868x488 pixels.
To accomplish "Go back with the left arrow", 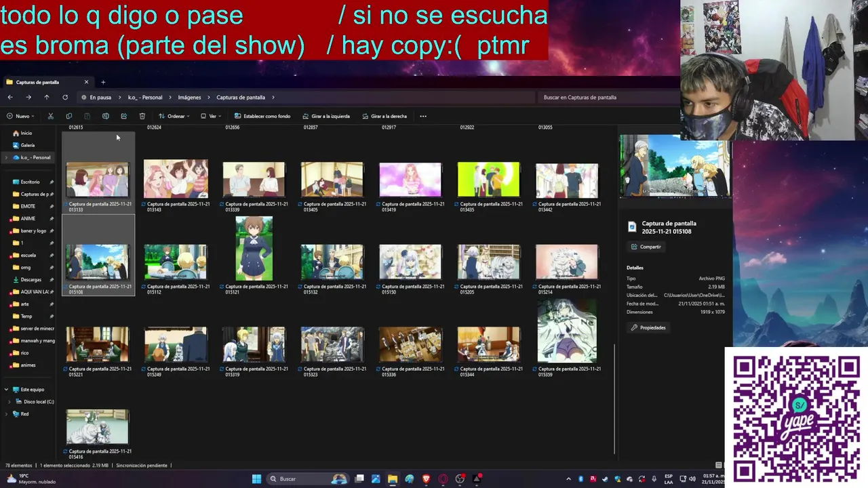I will pyautogui.click(x=10, y=97).
